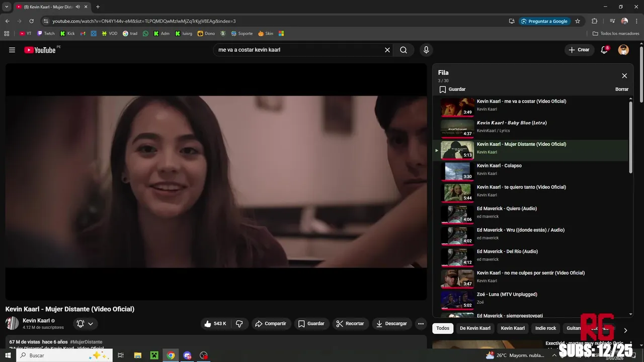Open the Dono bookmark
This screenshot has height=362, width=644.
pos(206,34)
